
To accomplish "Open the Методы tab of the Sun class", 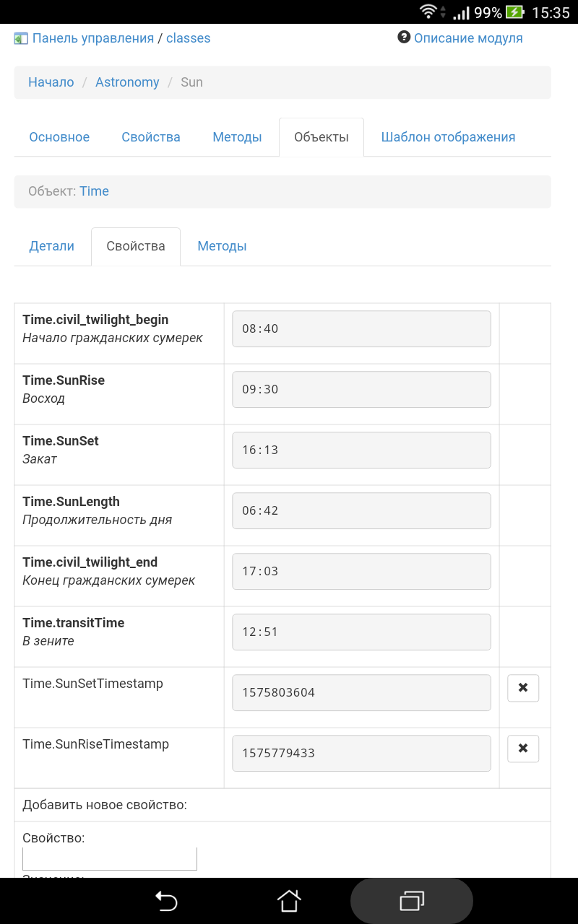I will 237,136.
